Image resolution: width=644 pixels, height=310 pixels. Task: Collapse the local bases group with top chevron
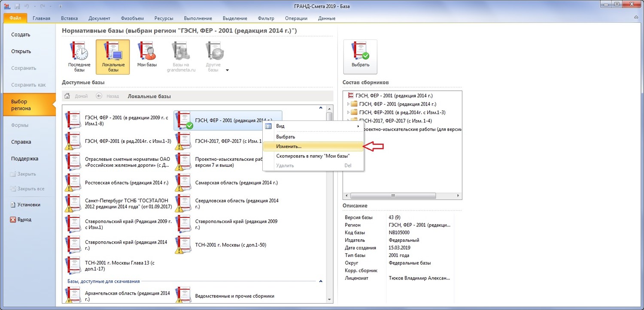tap(320, 108)
